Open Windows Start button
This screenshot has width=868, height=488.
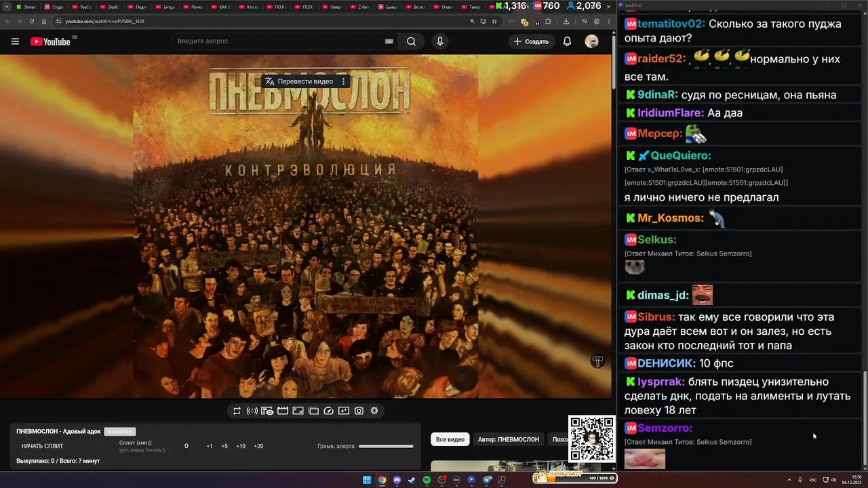[x=367, y=480]
